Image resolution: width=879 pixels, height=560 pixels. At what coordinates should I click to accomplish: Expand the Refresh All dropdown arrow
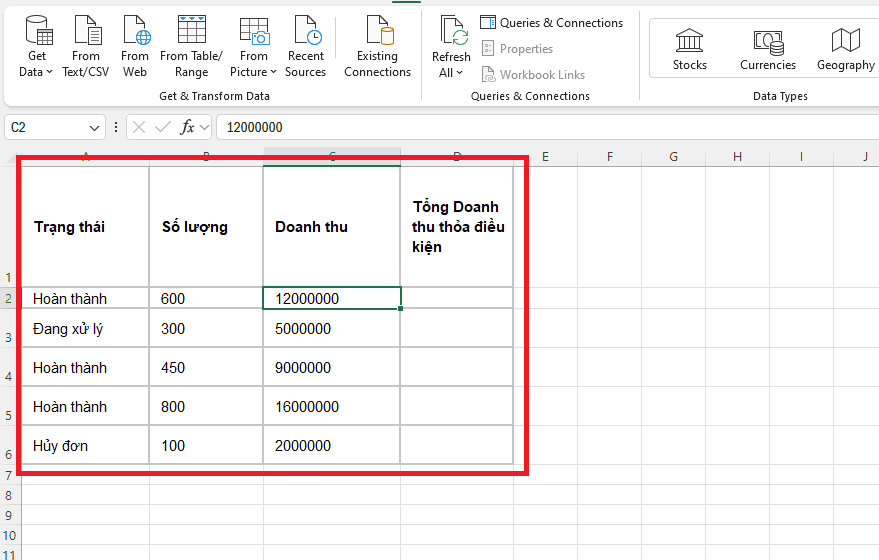pyautogui.click(x=460, y=73)
